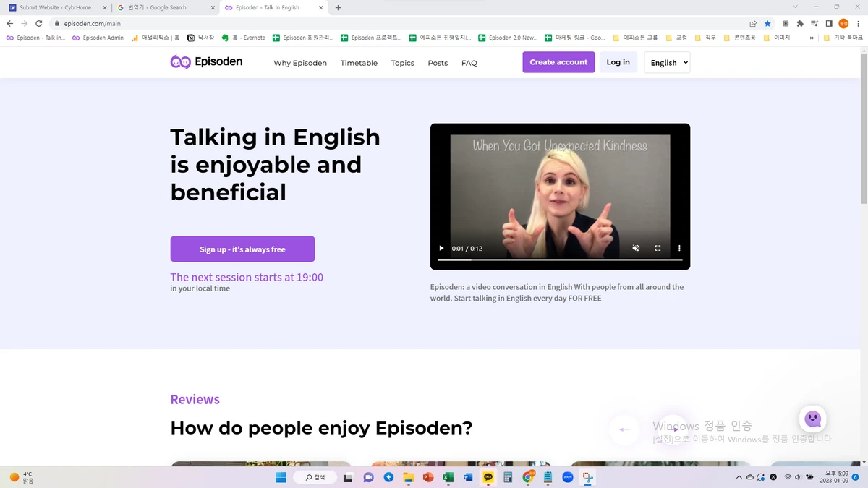The height and width of the screenshot is (488, 868).
Task: Open the clock showing 오후 5:09
Action: tap(835, 477)
